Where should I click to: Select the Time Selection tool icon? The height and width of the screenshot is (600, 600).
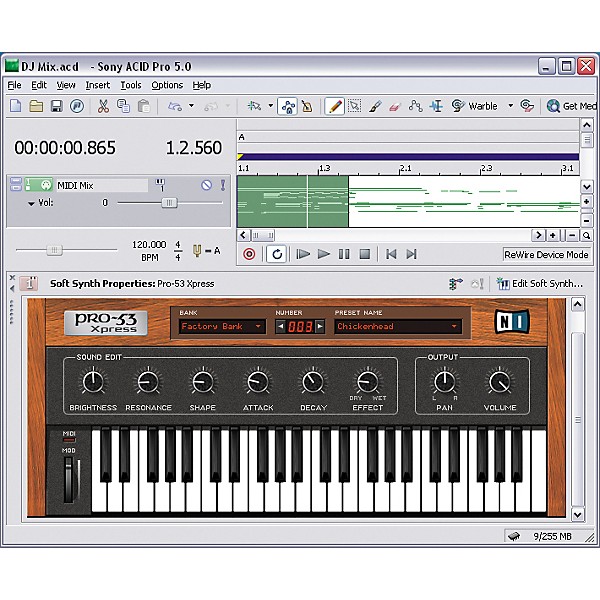436,106
